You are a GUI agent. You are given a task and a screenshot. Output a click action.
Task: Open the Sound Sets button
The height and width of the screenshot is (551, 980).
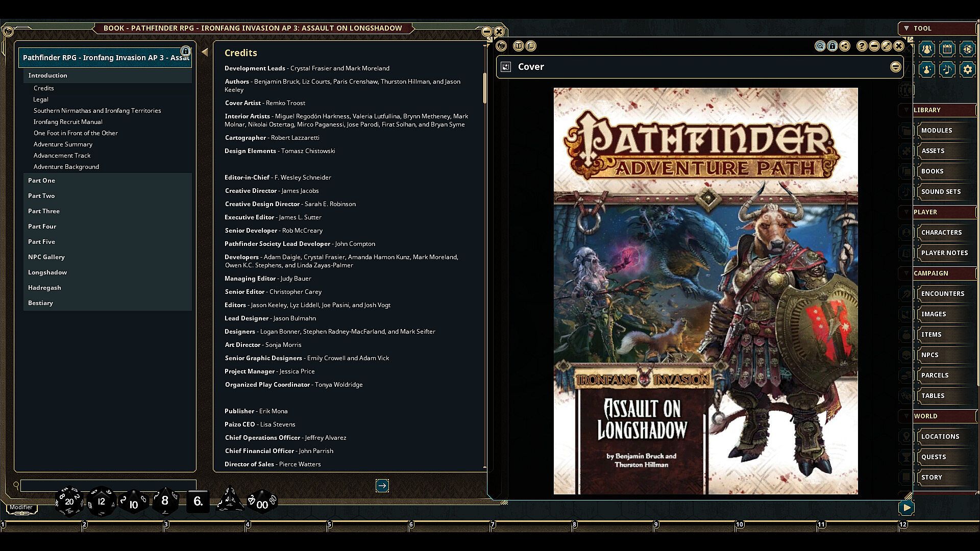(944, 192)
